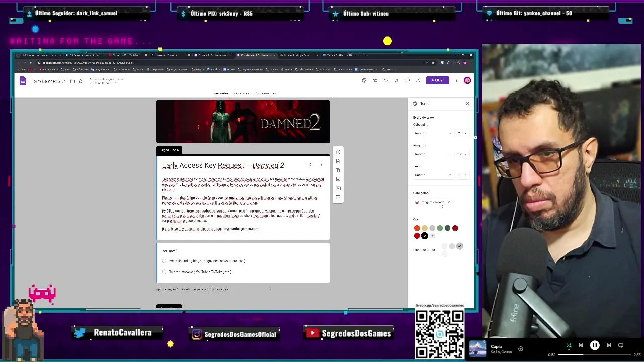
Task: Add title and description block
Action: coord(338,170)
